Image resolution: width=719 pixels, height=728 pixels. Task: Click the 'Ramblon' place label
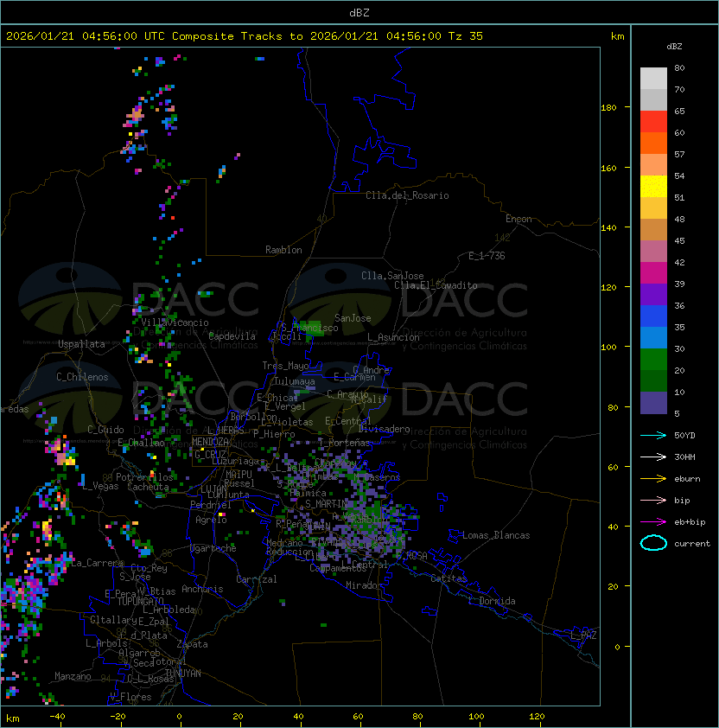coord(283,250)
